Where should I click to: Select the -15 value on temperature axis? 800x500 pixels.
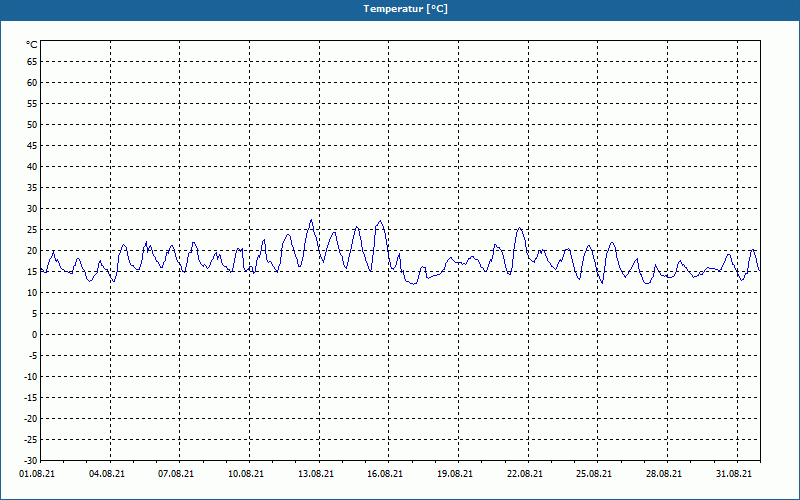pyautogui.click(x=31, y=398)
